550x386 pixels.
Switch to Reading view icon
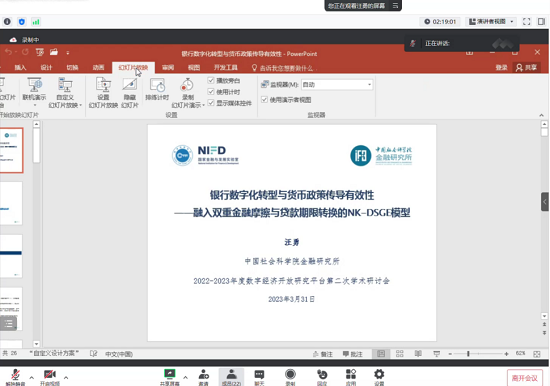click(418, 354)
